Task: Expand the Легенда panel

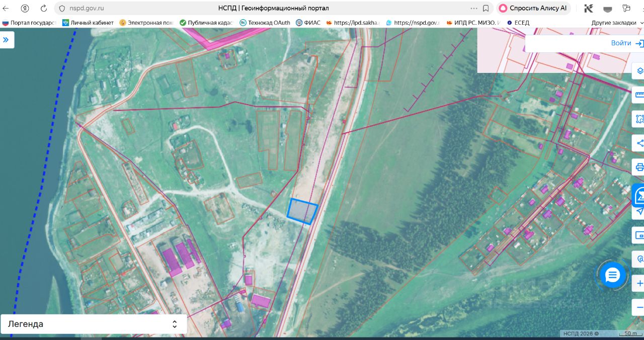Action: coord(94,324)
